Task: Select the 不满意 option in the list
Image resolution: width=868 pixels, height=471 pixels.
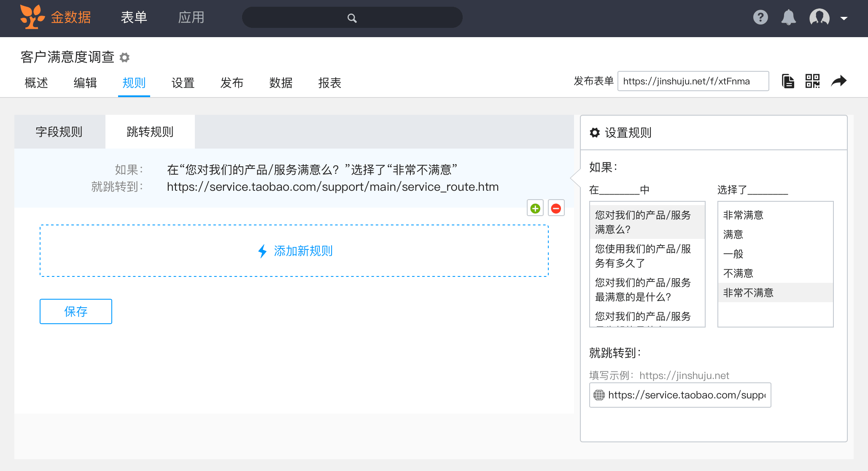Action: [738, 273]
